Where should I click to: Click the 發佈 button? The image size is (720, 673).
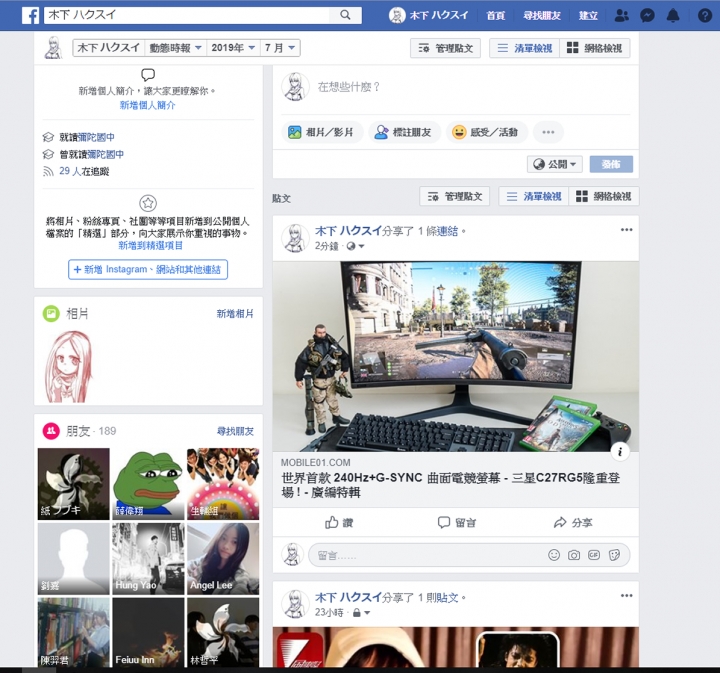pyautogui.click(x=611, y=164)
